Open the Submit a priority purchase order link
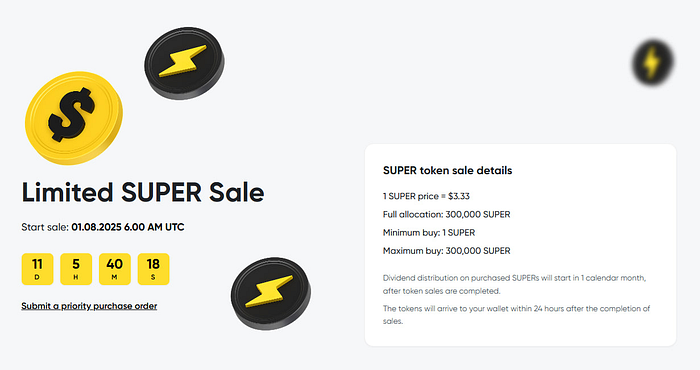Viewport: 700px width, 370px height. (89, 306)
